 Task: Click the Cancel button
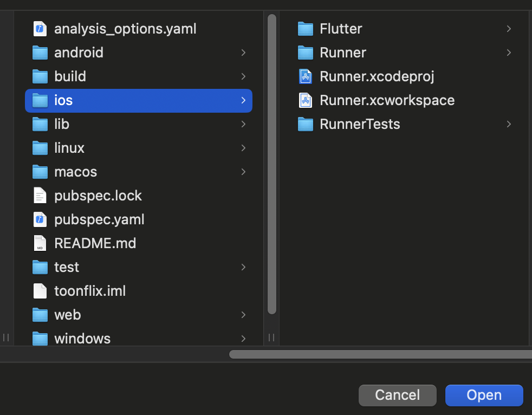[397, 395]
